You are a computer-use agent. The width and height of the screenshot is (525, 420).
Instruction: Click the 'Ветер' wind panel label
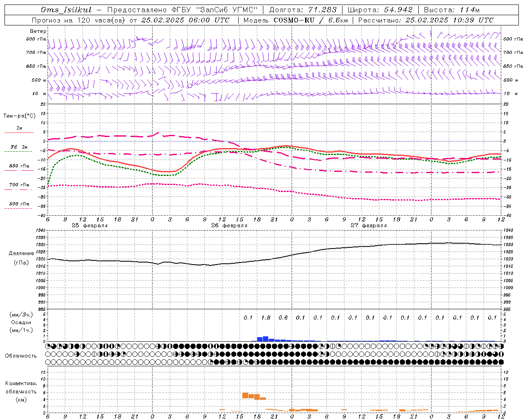(38, 31)
